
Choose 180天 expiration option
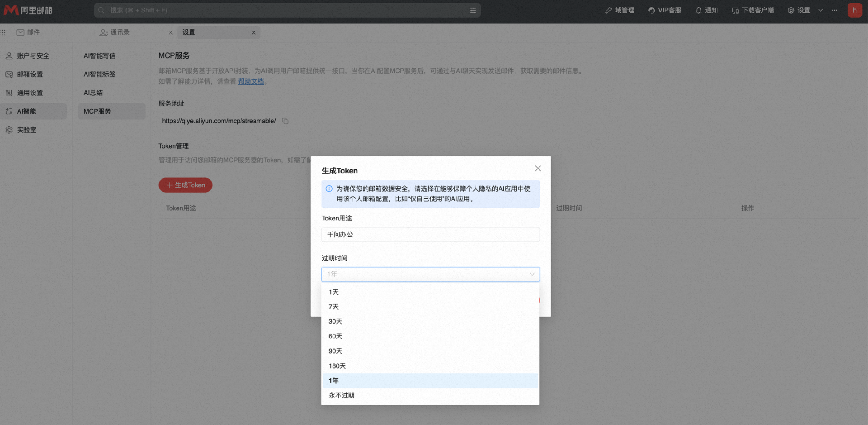pos(430,366)
